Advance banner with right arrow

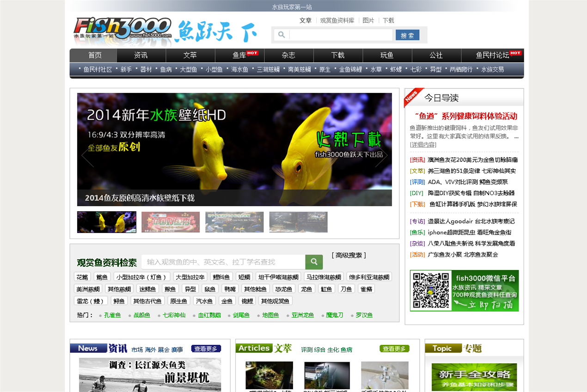[x=381, y=156]
